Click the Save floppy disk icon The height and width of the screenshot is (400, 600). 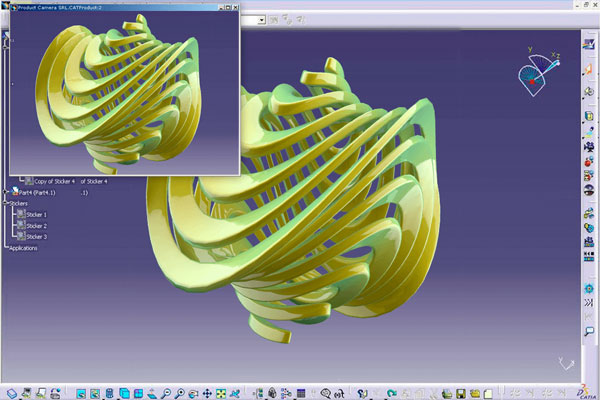click(461, 393)
